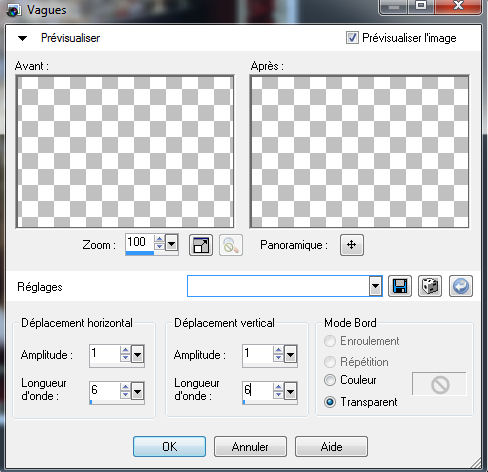
Task: Toggle the Prévisualiser l'image checkbox
Action: pos(352,38)
